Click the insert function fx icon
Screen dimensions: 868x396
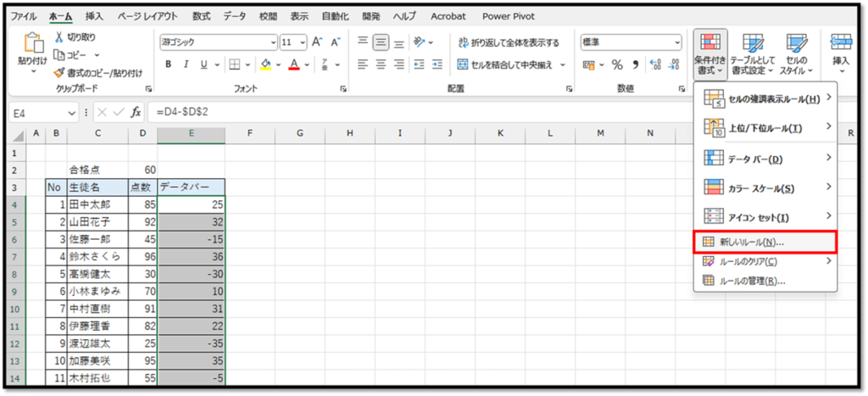[136, 112]
